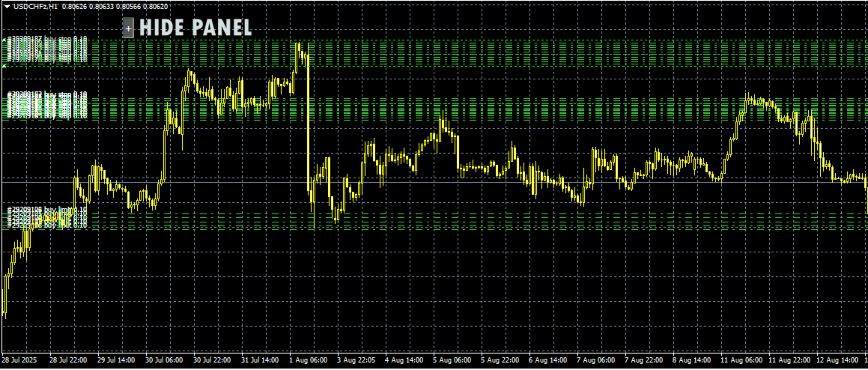868x370 pixels.
Task: Click the 5 Aug 06:00 time label
Action: 452,360
